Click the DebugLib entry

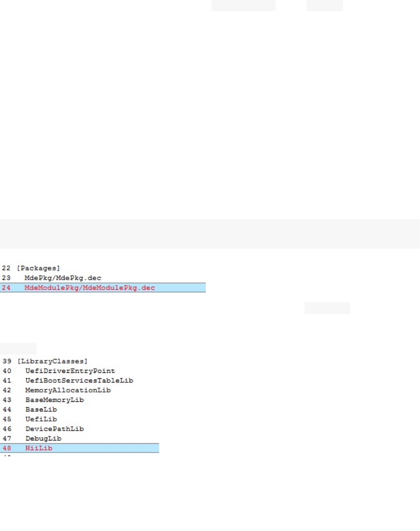(43, 438)
